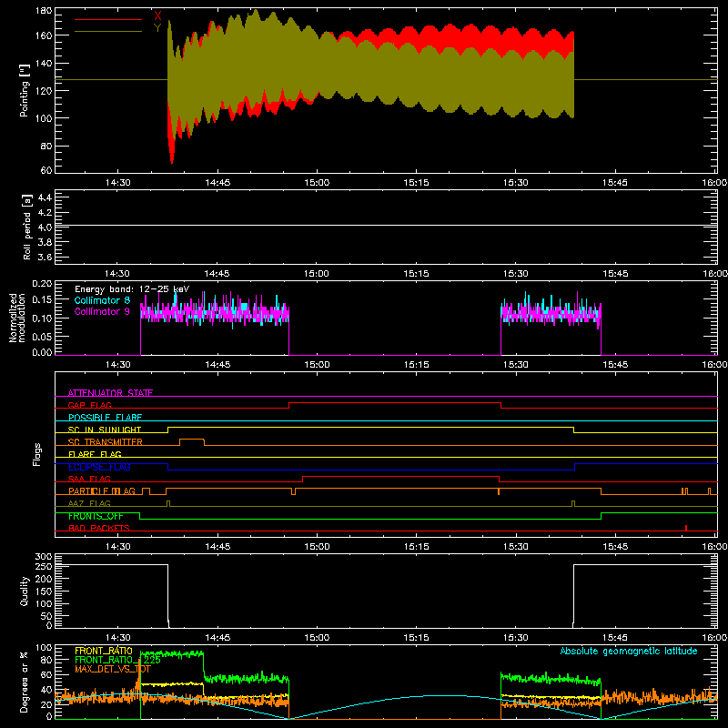Click the 60 tick on Pointing axis
The width and height of the screenshot is (728, 728).
click(x=46, y=170)
